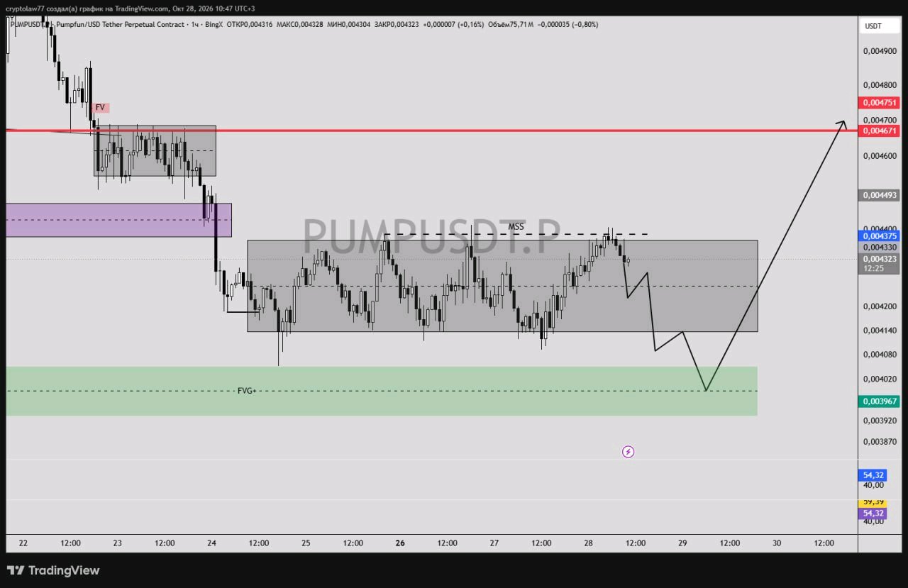Click the 0,004800 price axis tick

(x=880, y=85)
